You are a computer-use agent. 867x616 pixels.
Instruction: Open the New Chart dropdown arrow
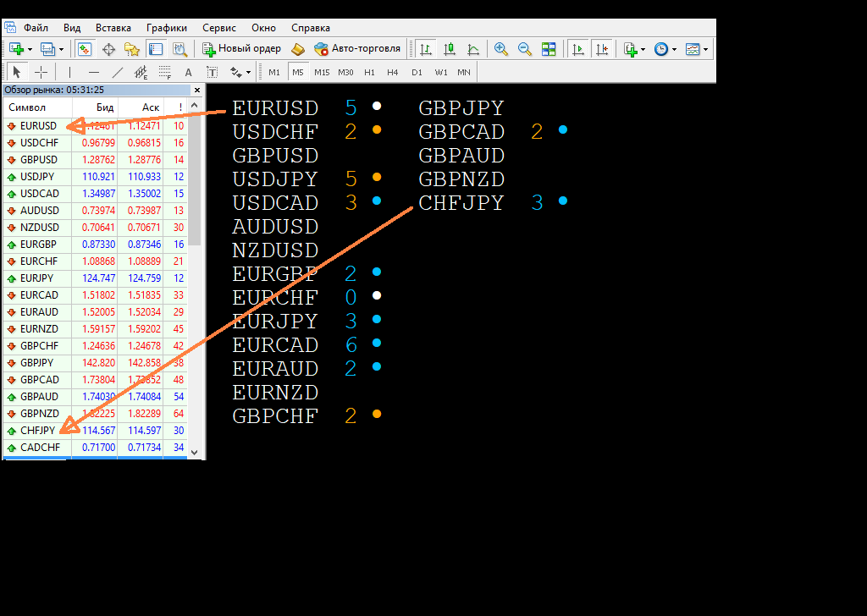pos(30,50)
